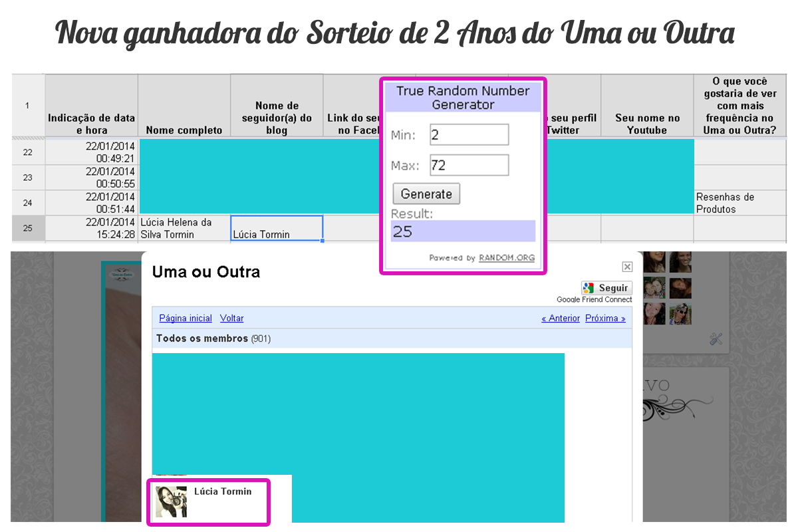Viewport: 798px width, 532px height.
Task: Click the Seguir Google Friend Connect button
Action: (x=606, y=288)
